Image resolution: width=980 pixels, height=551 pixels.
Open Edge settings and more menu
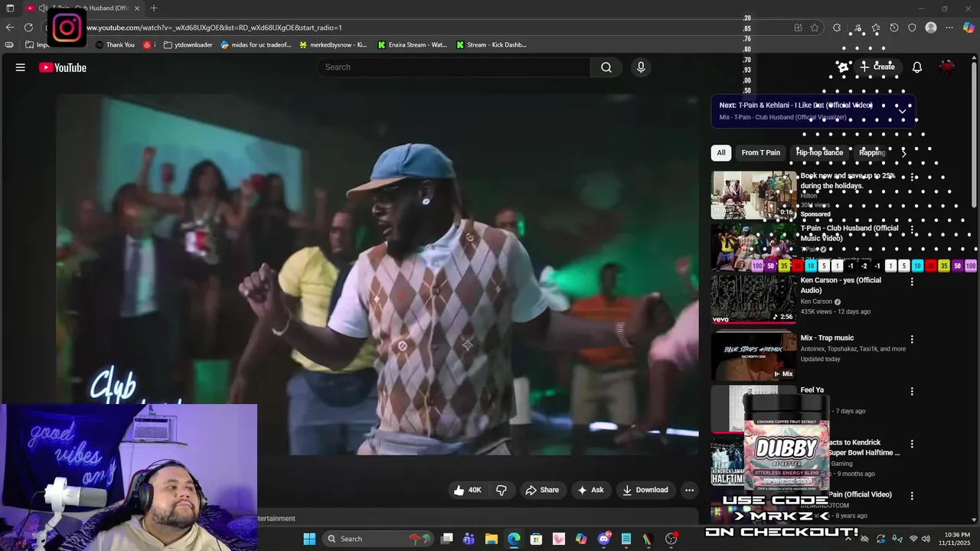tap(949, 28)
